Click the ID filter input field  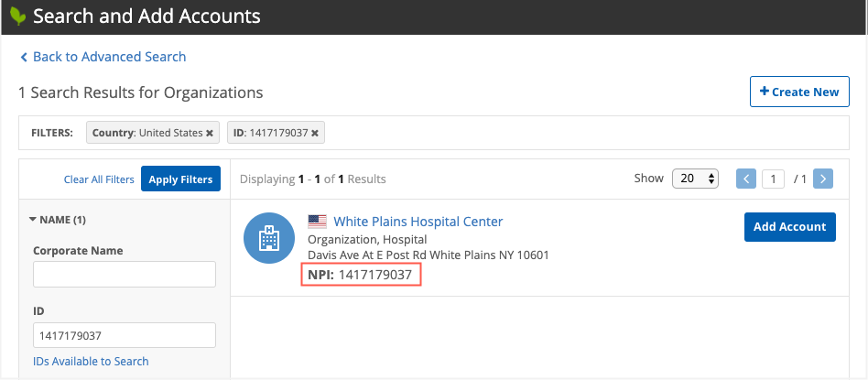point(125,335)
